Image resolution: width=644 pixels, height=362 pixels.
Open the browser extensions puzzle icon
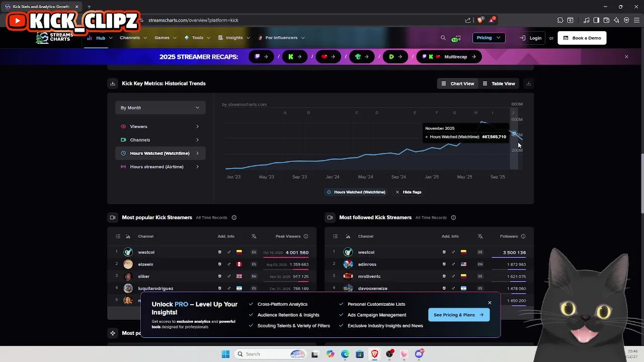coord(560,20)
